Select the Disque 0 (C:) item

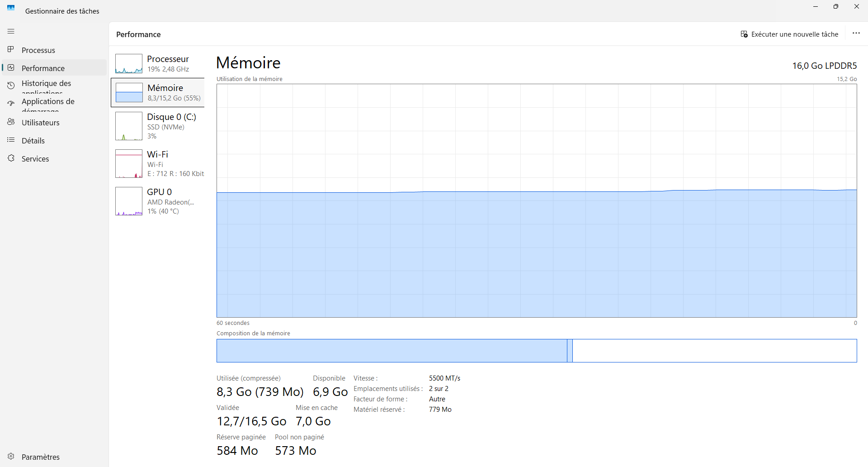[x=158, y=126]
